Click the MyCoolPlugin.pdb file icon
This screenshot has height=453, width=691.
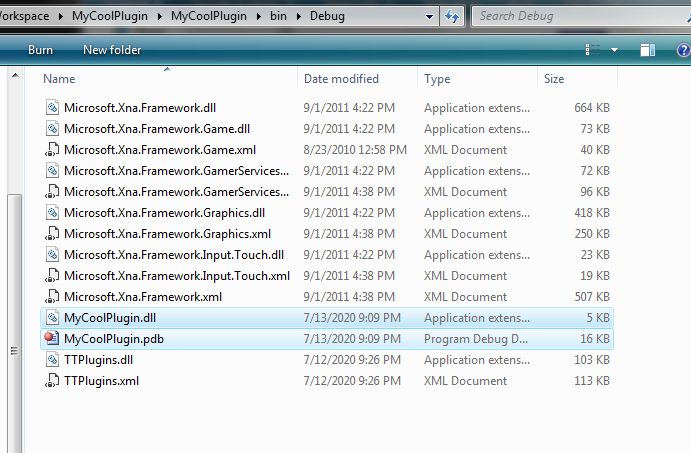pos(53,339)
